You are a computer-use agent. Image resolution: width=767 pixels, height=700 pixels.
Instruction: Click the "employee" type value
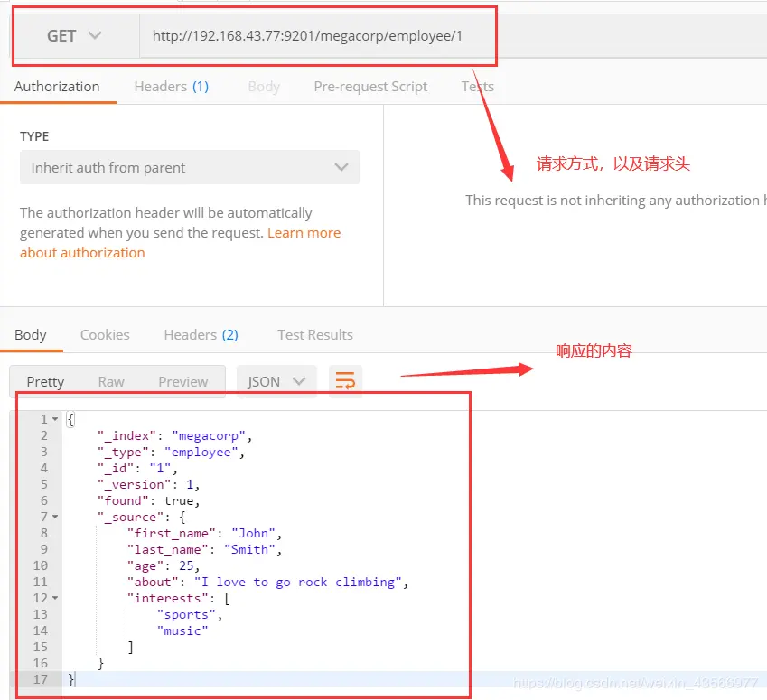(201, 452)
